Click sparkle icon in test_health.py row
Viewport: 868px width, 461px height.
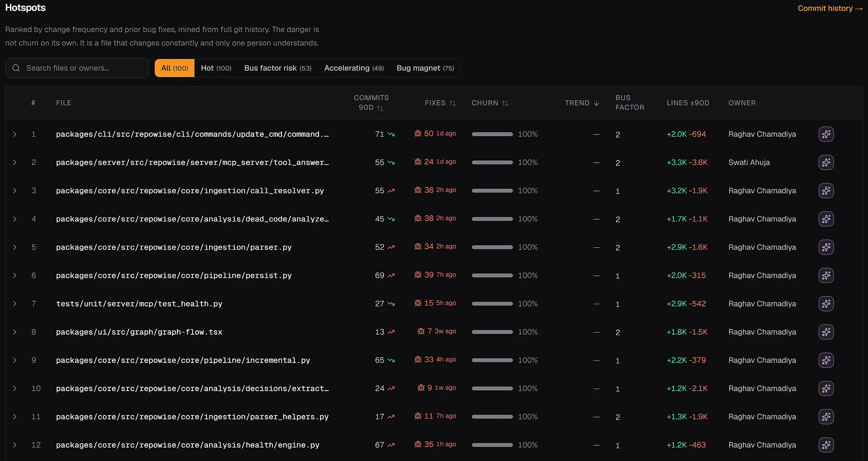click(826, 303)
